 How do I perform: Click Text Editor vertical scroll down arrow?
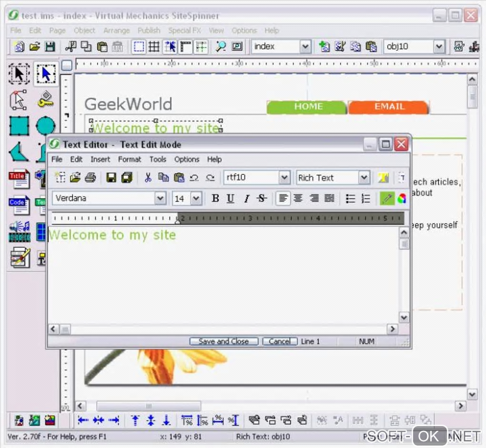(x=404, y=318)
